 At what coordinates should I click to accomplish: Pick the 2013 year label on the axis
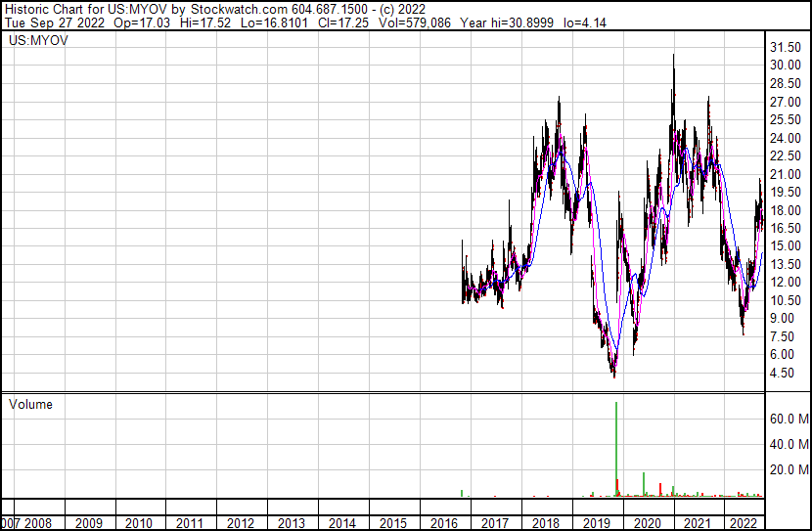pyautogui.click(x=292, y=523)
